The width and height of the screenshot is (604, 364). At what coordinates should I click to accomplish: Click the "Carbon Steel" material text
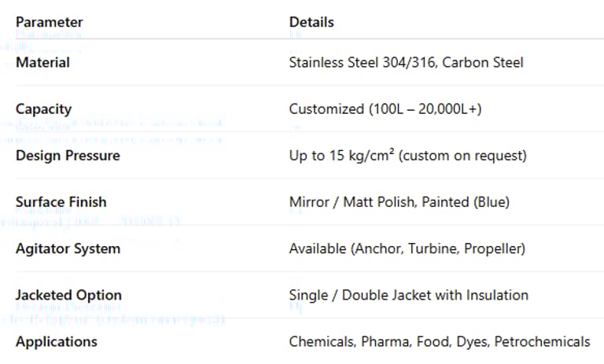click(x=483, y=62)
